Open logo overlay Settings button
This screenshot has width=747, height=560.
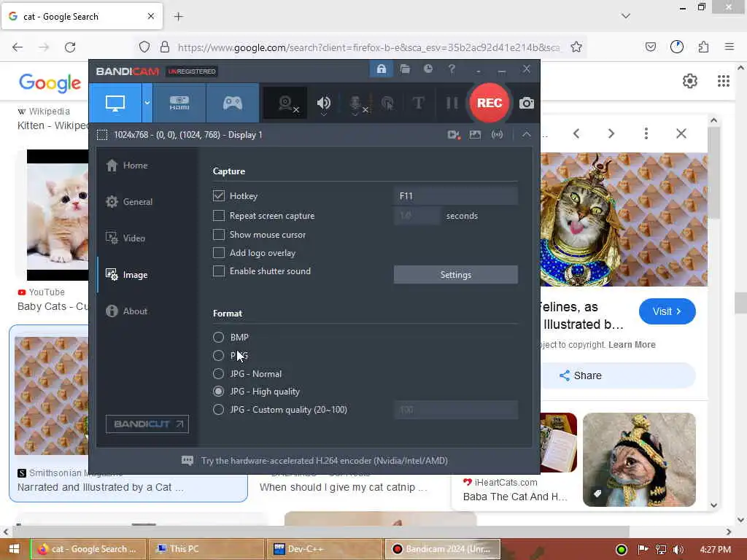click(x=455, y=275)
